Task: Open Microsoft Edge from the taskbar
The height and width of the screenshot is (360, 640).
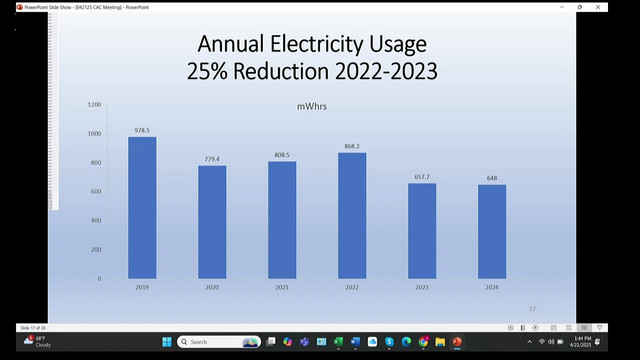Action: (x=406, y=342)
